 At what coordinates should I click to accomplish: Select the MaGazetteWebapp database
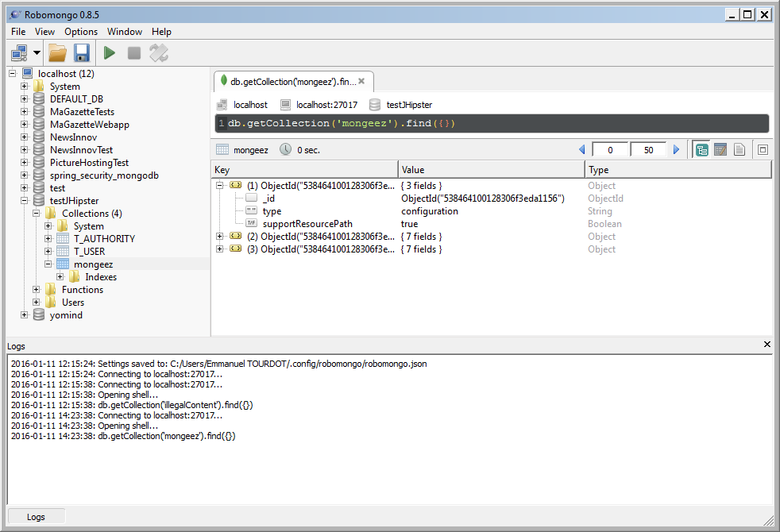coord(90,125)
